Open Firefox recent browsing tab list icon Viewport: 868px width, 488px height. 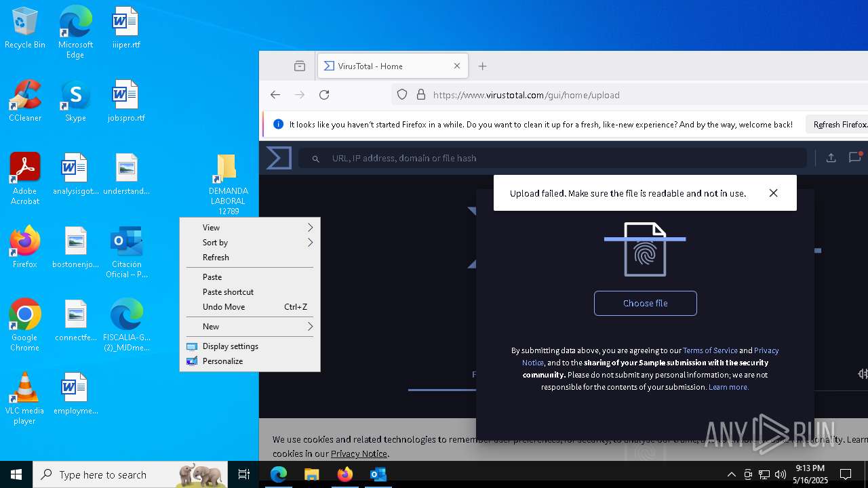click(300, 66)
